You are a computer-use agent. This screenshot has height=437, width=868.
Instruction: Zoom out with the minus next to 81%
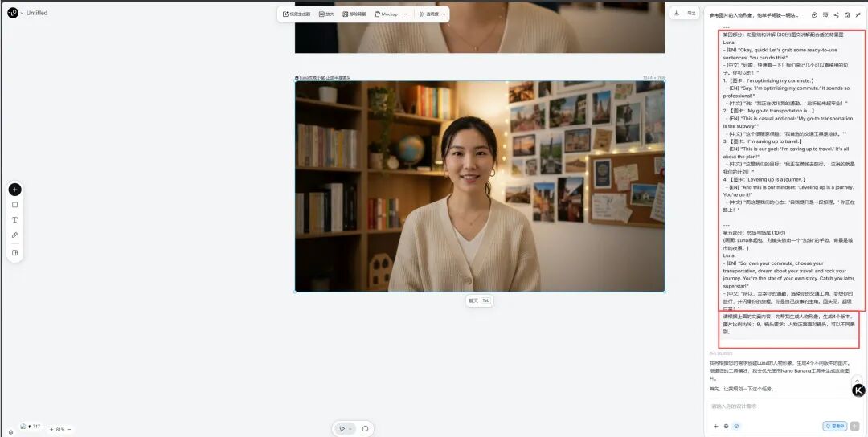[x=68, y=429]
